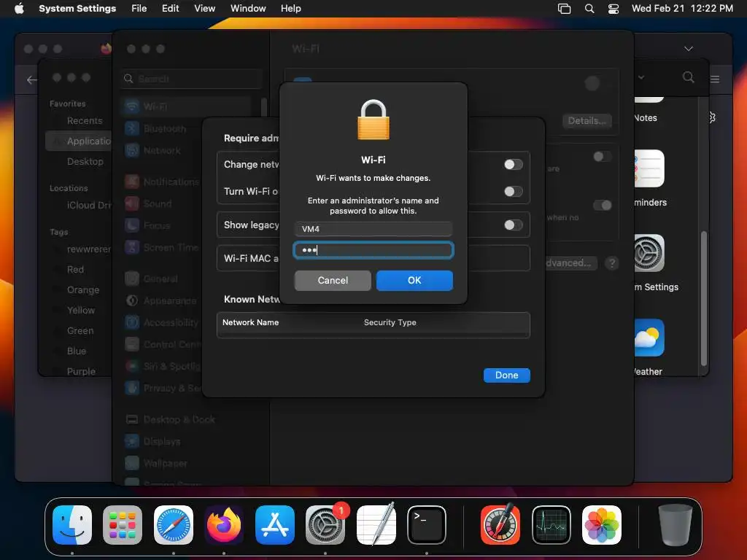This screenshot has width=747, height=560.
Task: Toggle the Change networks admin switch
Action: click(x=513, y=165)
